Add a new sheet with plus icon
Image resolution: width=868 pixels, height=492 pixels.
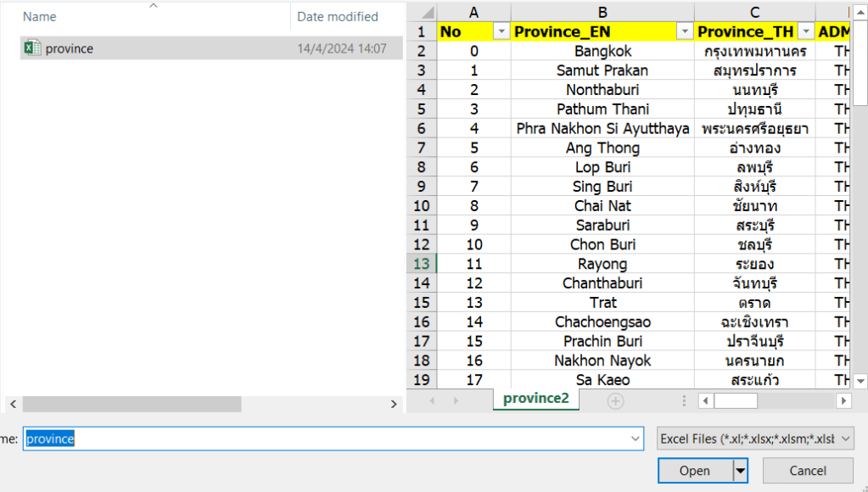click(615, 400)
